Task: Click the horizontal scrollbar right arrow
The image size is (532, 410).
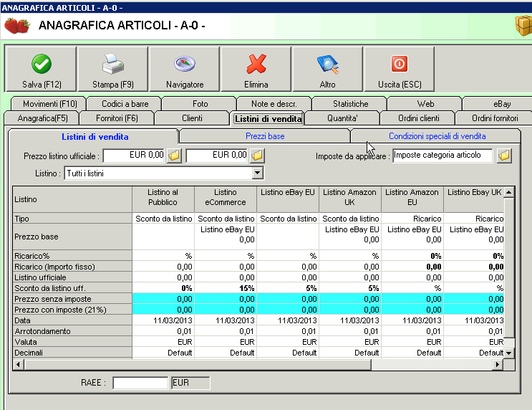Action: 498,365
